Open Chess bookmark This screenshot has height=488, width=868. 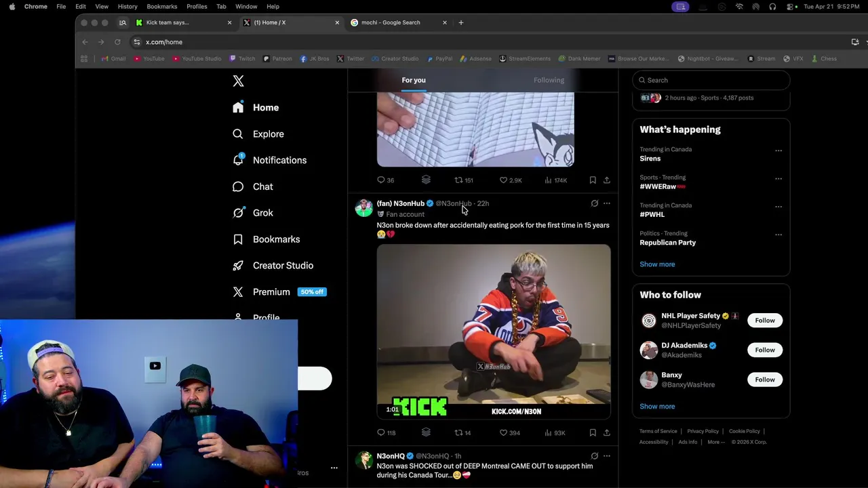point(823,59)
